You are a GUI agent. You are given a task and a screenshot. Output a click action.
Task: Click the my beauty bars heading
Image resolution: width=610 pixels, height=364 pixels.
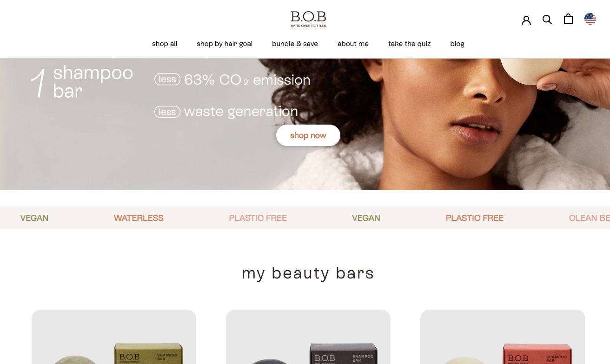pos(308,273)
